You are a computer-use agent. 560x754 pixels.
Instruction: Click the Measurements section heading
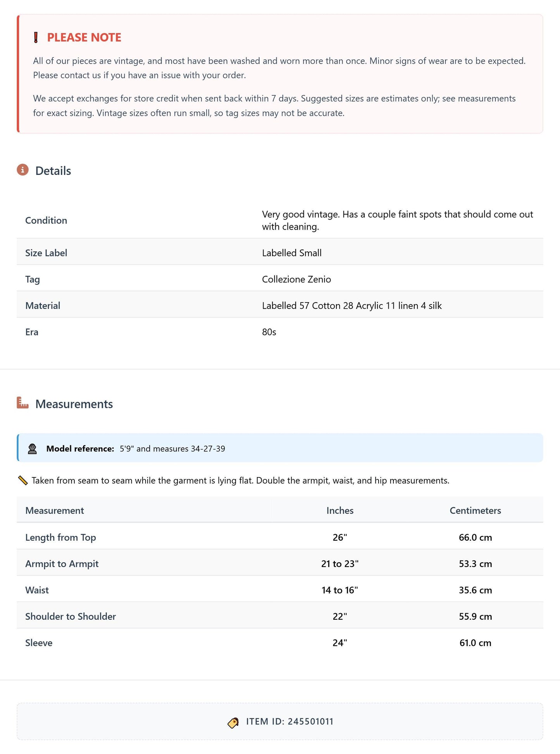click(74, 404)
